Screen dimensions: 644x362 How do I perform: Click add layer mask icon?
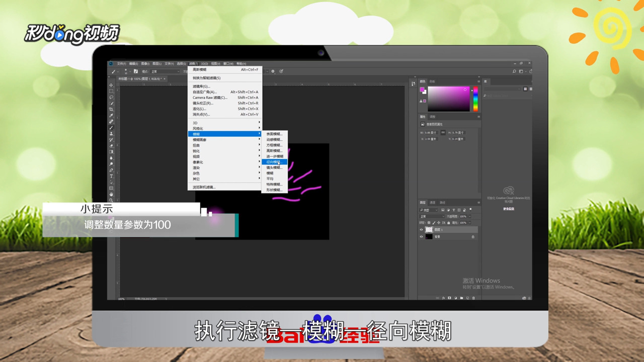(449, 298)
